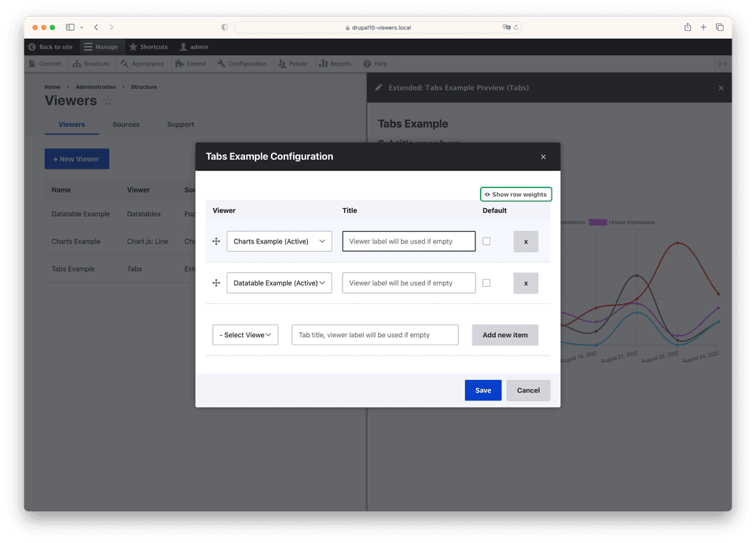The width and height of the screenshot is (756, 543).
Task: Remove the Datatable Example row with x
Action: (x=526, y=283)
